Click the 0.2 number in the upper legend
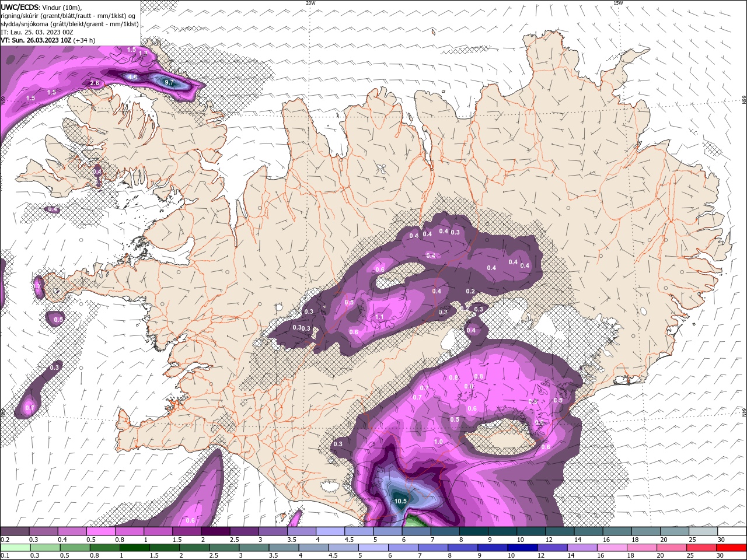This screenshot has width=747, height=560. click(x=5, y=540)
